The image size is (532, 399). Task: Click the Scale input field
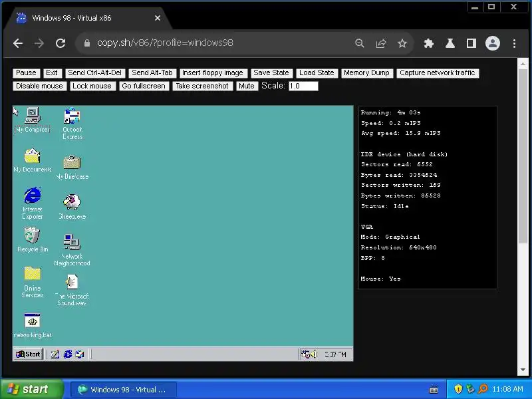pyautogui.click(x=303, y=86)
